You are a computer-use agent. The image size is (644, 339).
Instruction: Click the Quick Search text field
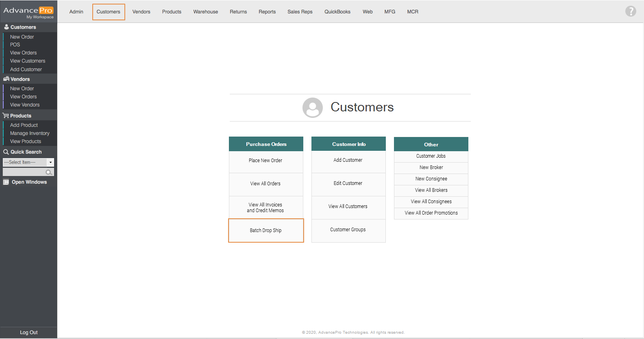24,172
